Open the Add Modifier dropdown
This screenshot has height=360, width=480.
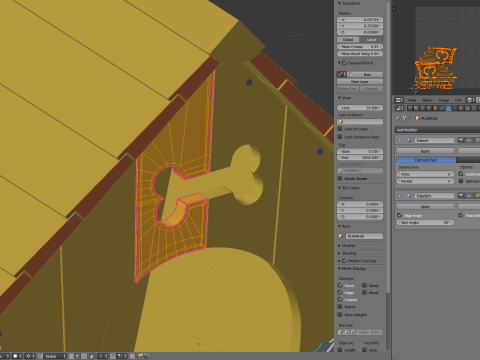(437, 130)
